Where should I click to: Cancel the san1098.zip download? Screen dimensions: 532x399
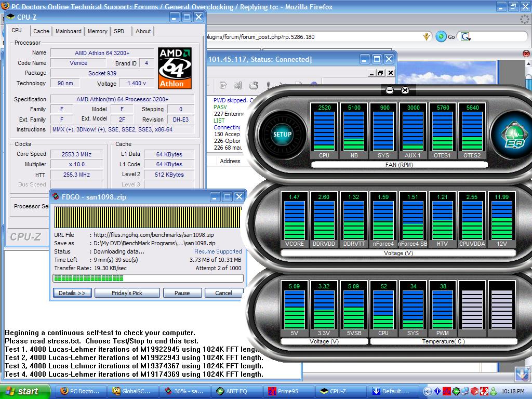tap(223, 293)
